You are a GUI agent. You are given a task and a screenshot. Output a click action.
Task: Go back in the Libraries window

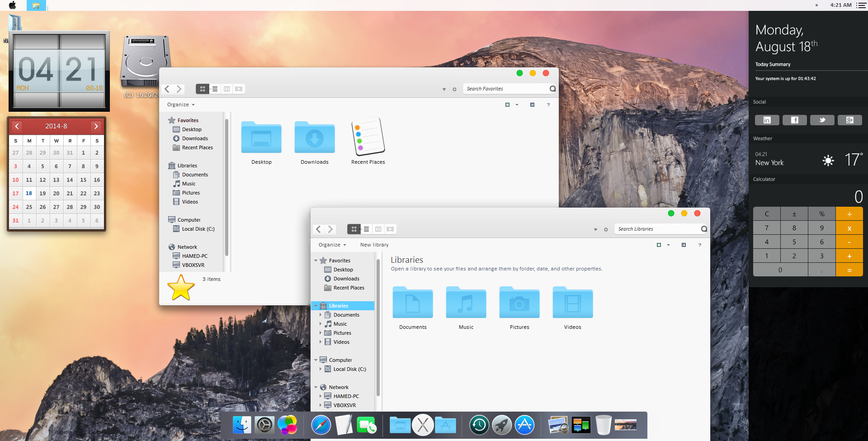click(319, 229)
